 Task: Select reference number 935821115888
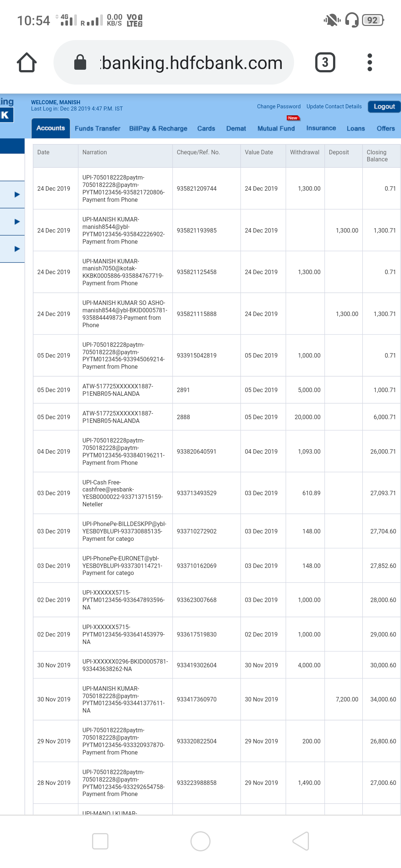coord(197,314)
